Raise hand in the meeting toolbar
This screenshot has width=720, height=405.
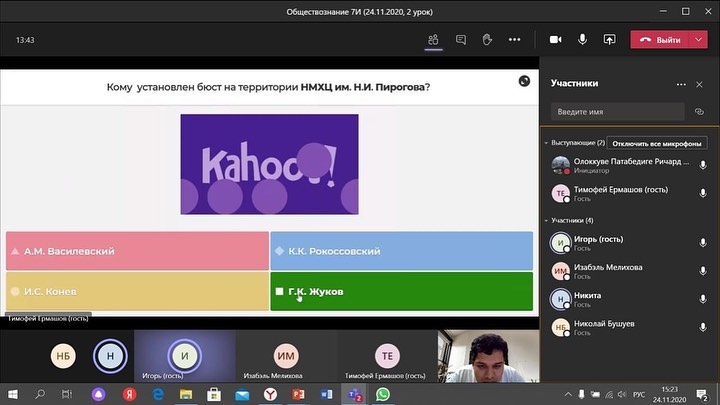[x=487, y=40]
